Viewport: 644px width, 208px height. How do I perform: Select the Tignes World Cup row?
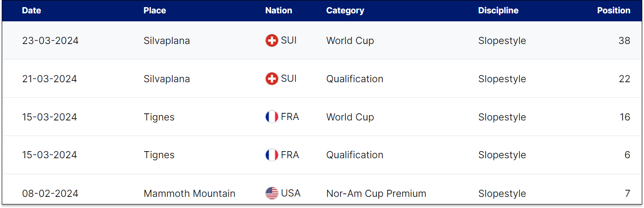tap(322, 117)
